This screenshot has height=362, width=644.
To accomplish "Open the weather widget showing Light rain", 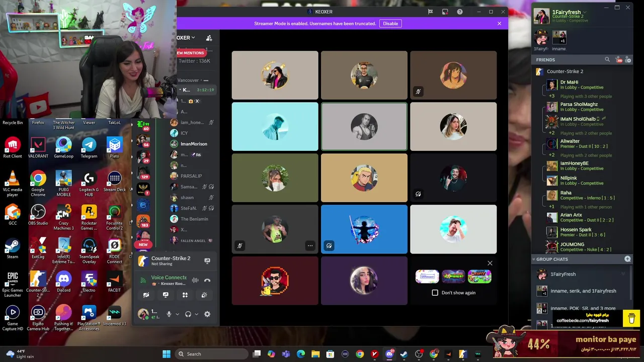I will coord(20,354).
